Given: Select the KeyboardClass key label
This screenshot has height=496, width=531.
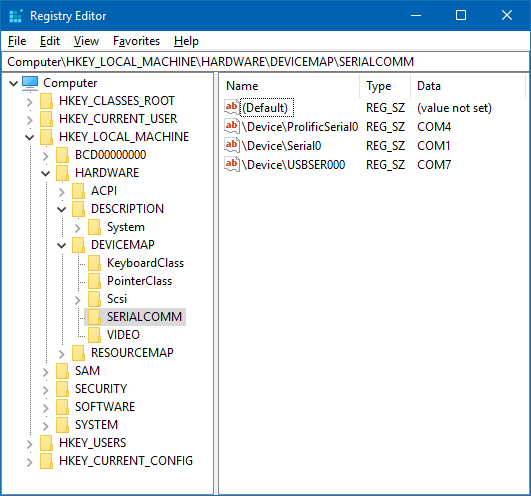Looking at the screenshot, I should coord(145,263).
